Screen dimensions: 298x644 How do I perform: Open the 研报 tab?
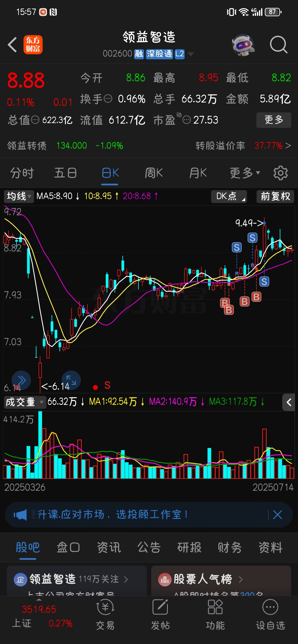tap(189, 547)
